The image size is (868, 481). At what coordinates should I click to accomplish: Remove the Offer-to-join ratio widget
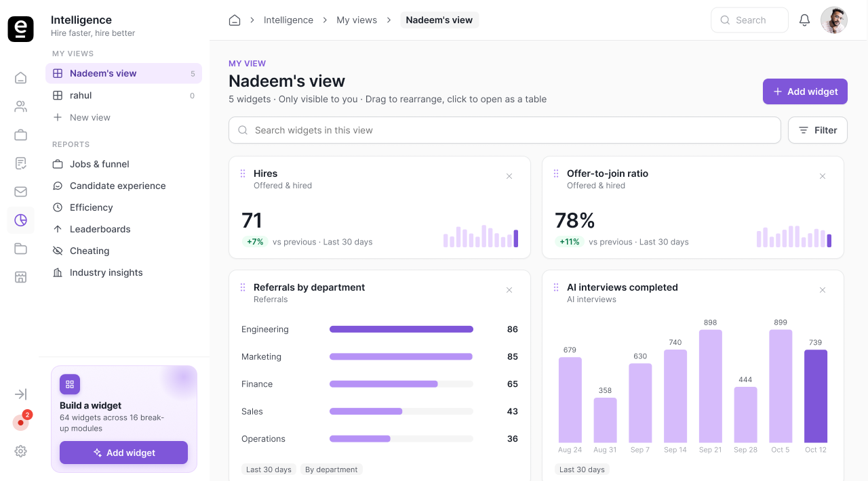[823, 176]
